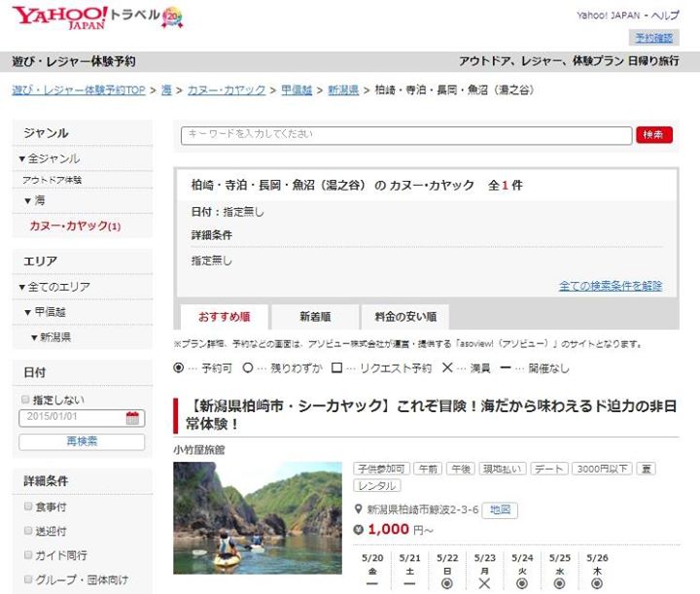Open the 予約確認 button
Screen dimensions: 700x594
pyautogui.click(x=654, y=38)
